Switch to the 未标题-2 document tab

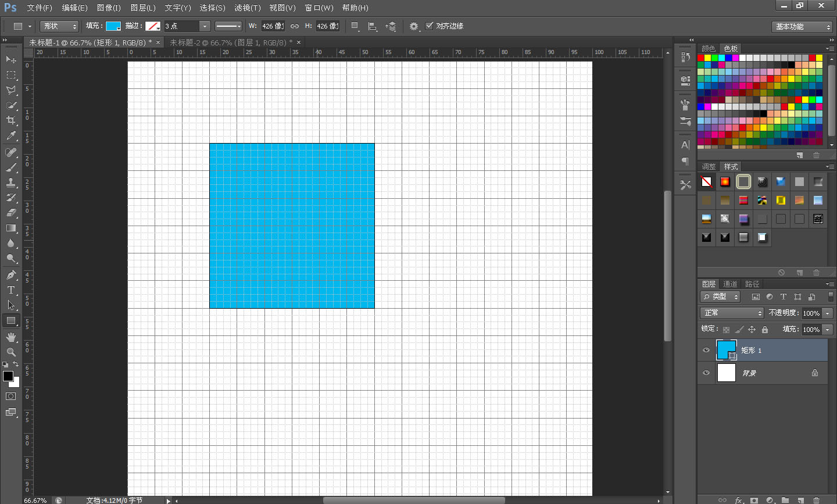click(x=231, y=42)
